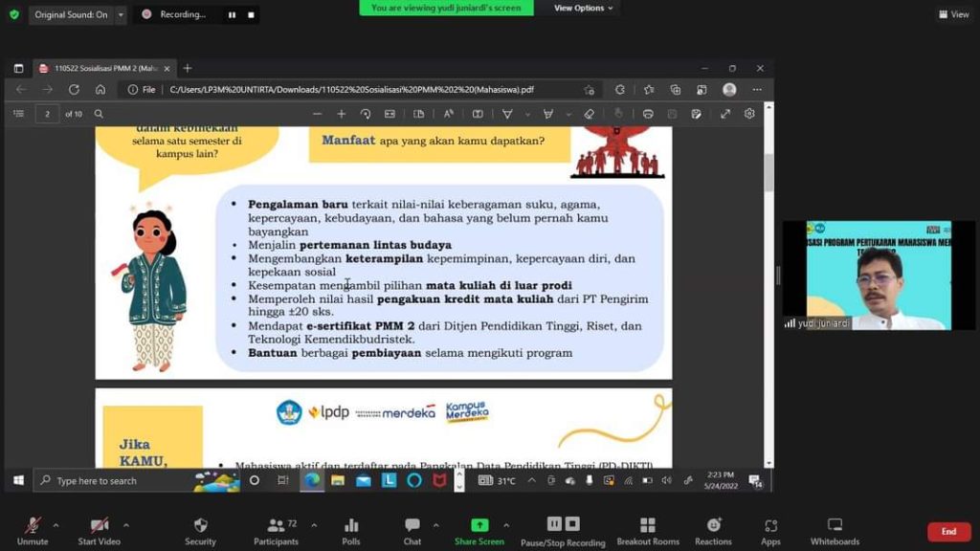Expand chat options arrow
Viewport: 980px width, 551px height.
click(435, 525)
